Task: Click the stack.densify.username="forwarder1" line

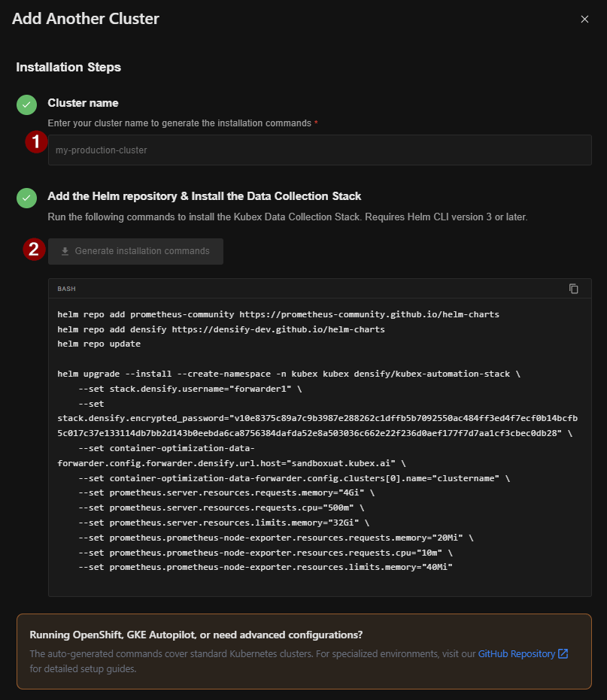Action: [x=190, y=389]
